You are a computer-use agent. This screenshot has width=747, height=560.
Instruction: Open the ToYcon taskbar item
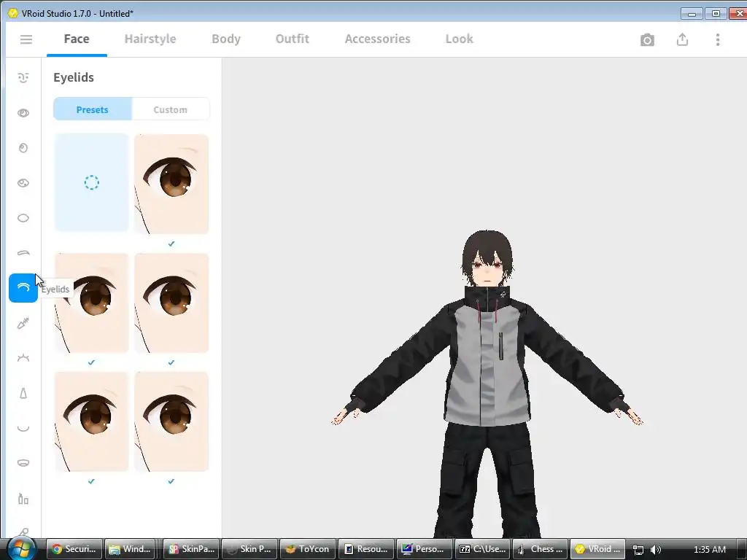(x=308, y=549)
